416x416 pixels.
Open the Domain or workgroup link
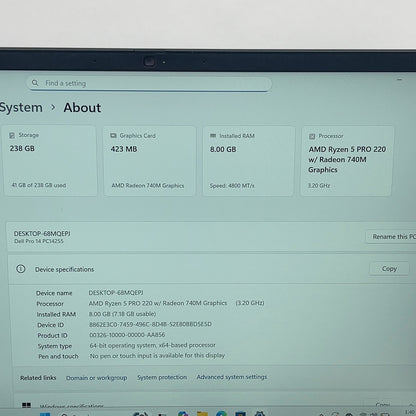(x=96, y=378)
